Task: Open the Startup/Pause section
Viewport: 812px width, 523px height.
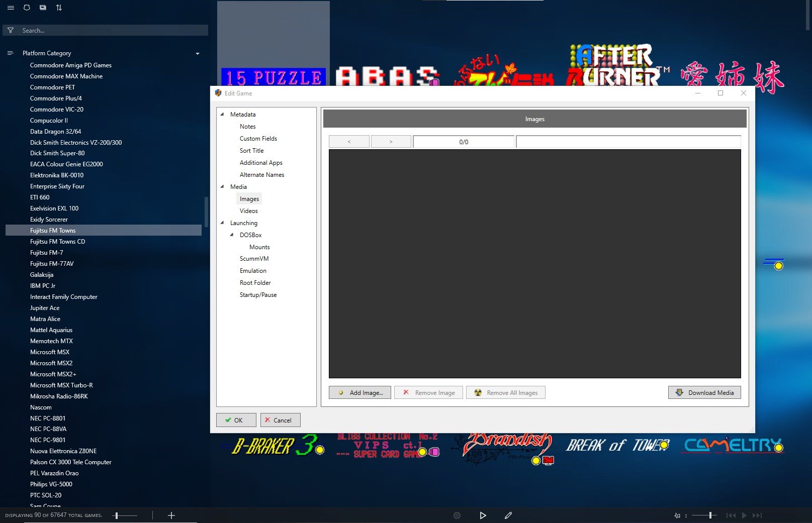Action: 258,295
